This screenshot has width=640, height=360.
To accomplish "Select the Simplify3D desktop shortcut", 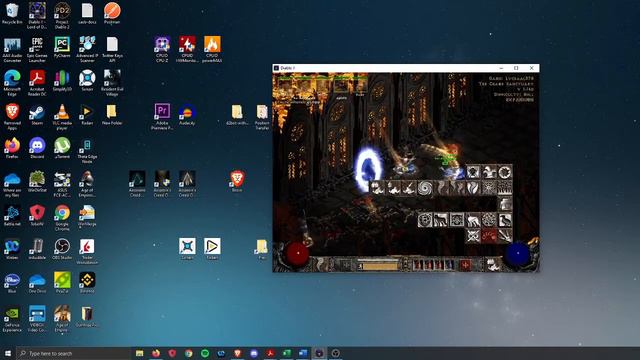I will [x=62, y=81].
